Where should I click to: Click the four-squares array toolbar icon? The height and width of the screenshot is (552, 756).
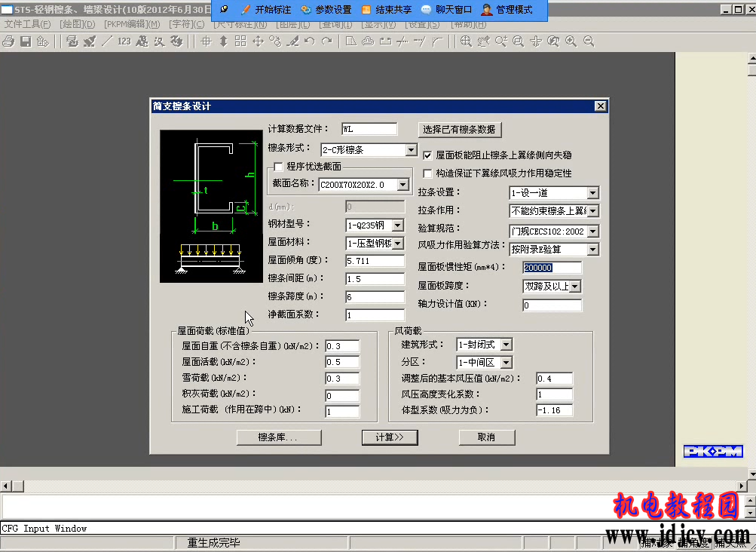click(x=240, y=41)
